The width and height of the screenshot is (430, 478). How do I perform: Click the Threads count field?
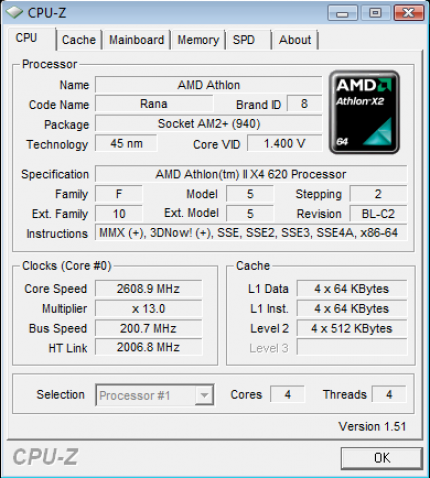(x=389, y=395)
